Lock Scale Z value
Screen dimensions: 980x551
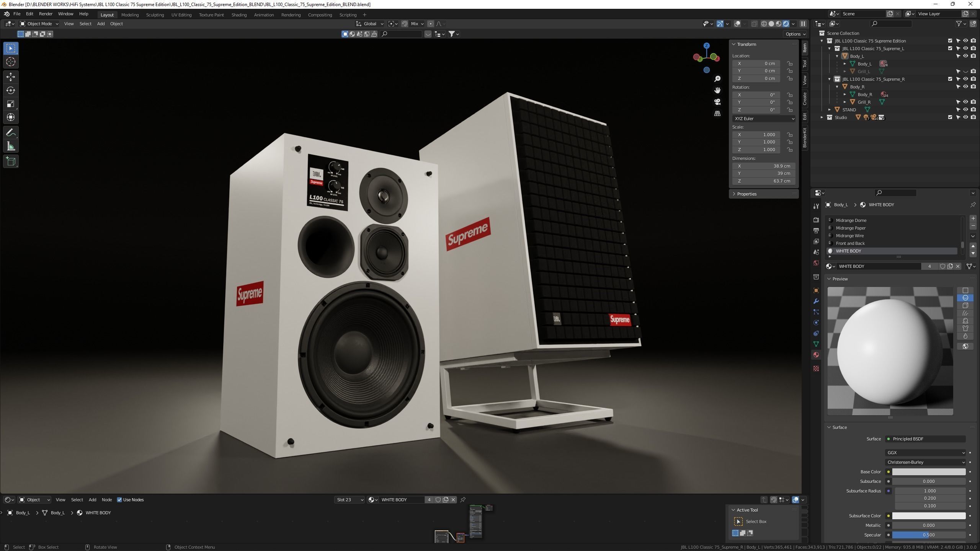pos(790,150)
